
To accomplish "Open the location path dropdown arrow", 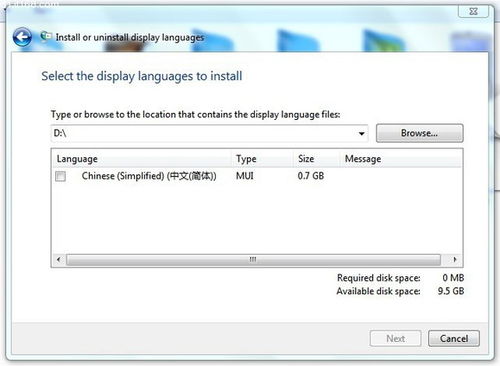I will (x=361, y=134).
